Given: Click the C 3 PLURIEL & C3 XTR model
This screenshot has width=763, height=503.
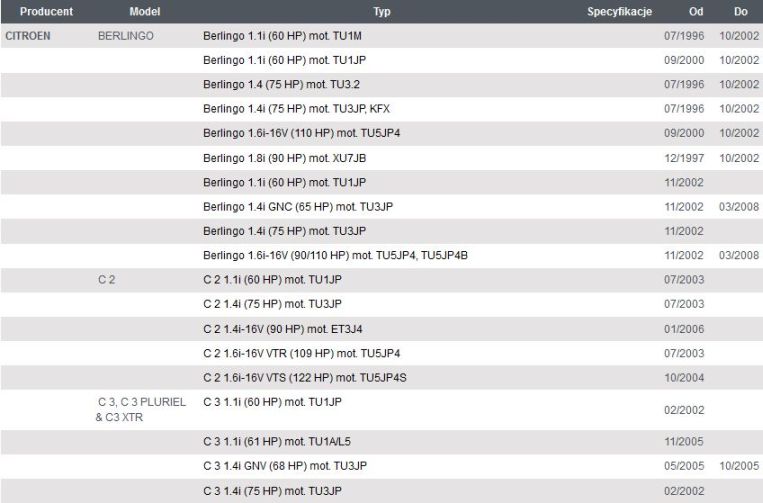Looking at the screenshot, I should [x=141, y=410].
